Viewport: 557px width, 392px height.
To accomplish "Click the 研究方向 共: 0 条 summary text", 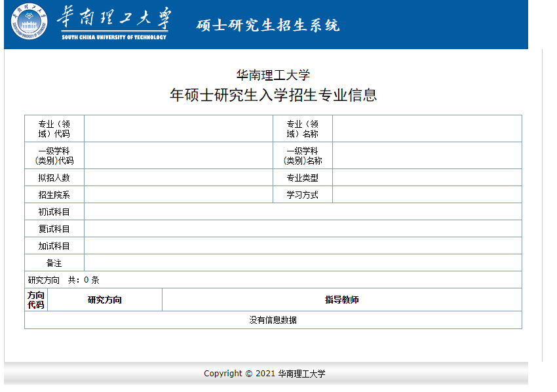I will coord(64,280).
